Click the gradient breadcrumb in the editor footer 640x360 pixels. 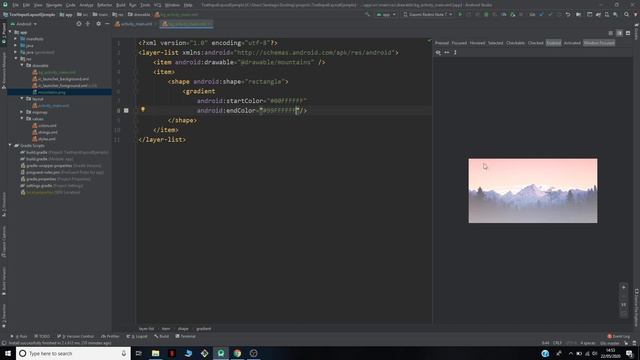[204, 329]
